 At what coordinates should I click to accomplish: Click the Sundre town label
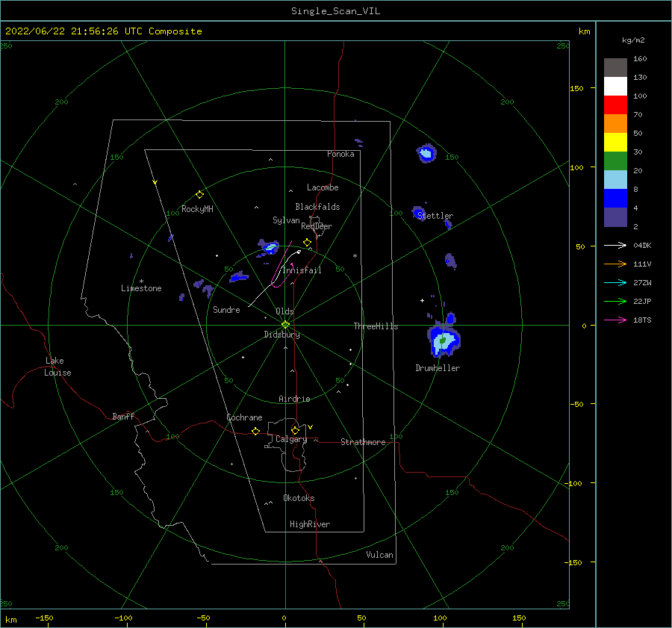pyautogui.click(x=226, y=309)
